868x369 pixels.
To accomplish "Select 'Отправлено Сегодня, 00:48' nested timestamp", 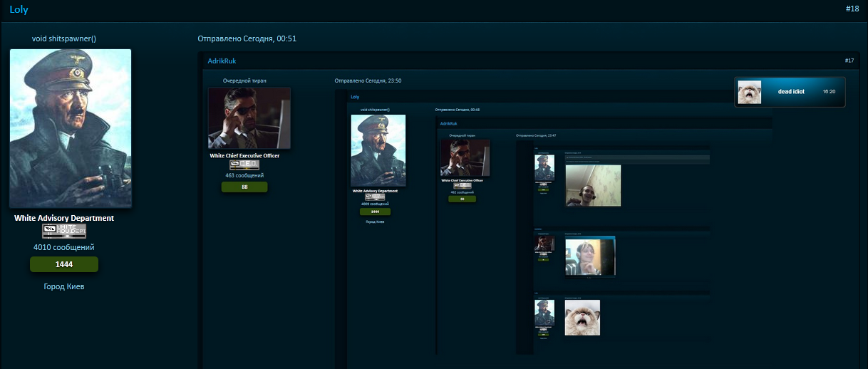I will (x=457, y=110).
